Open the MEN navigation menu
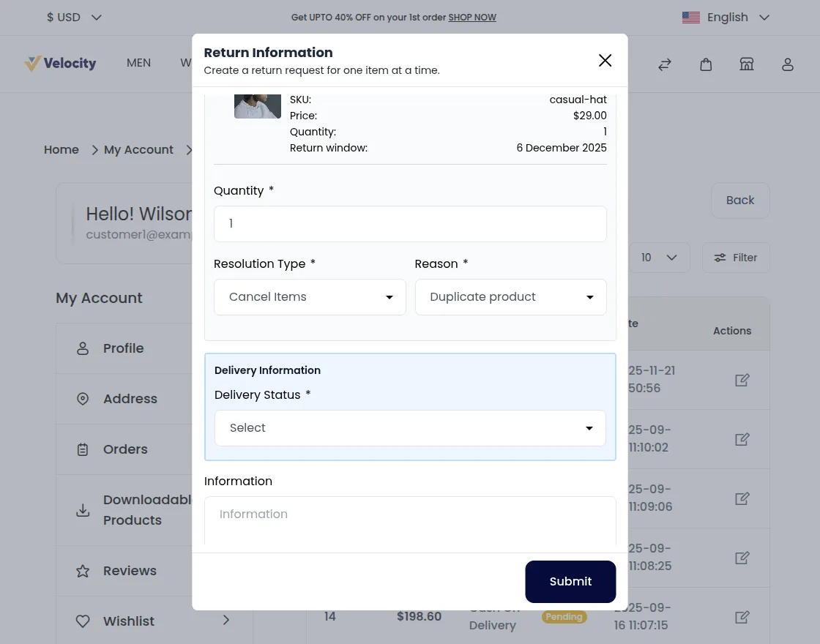820x644 pixels. [x=138, y=63]
